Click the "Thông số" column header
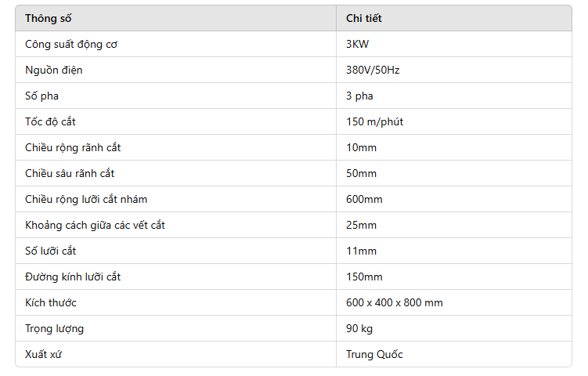The image size is (588, 376). (48, 18)
